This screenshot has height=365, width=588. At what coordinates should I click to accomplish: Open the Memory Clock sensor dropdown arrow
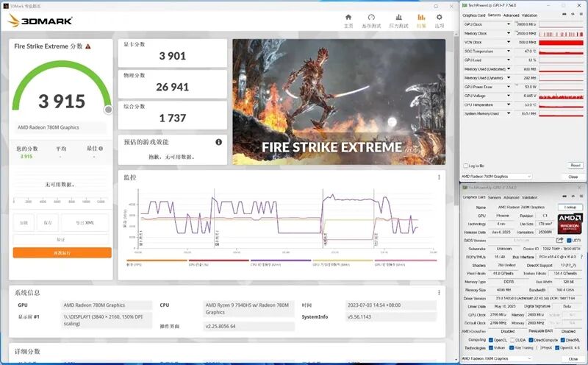coord(509,33)
